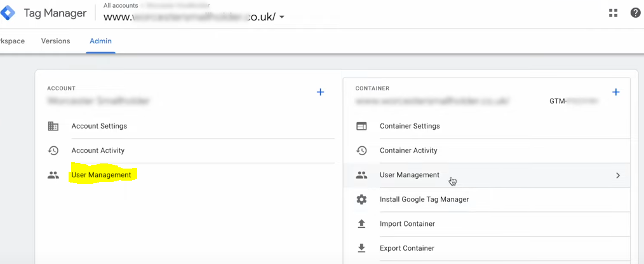Viewport: 644px width, 264px height.
Task: Open Container Activity
Action: pos(408,150)
